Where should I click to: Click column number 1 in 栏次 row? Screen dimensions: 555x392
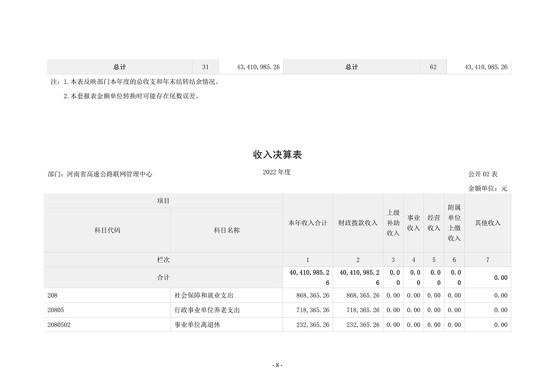click(x=307, y=259)
